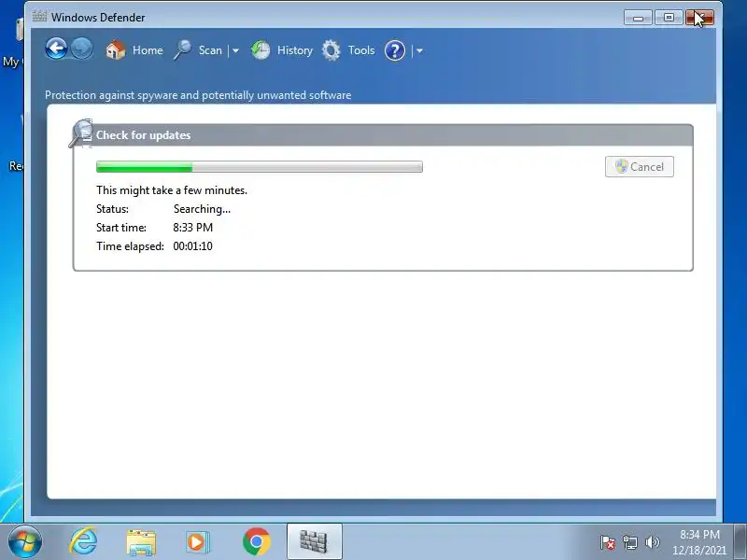Screen dimensions: 747x560
Task: Minimize the Windows Defender window
Action: 638,18
